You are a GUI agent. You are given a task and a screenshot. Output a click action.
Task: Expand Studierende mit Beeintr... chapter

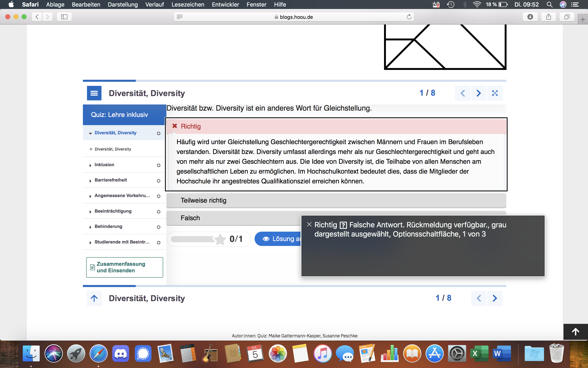[124, 242]
